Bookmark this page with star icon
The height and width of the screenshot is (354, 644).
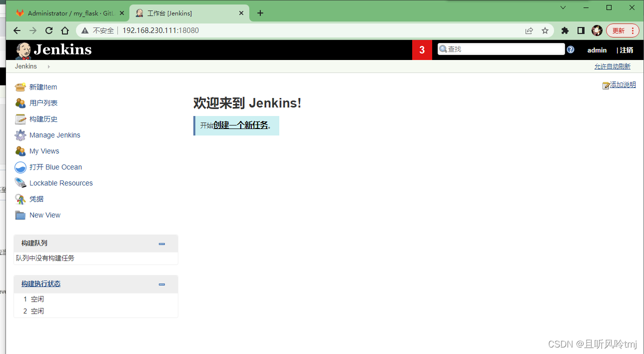545,30
